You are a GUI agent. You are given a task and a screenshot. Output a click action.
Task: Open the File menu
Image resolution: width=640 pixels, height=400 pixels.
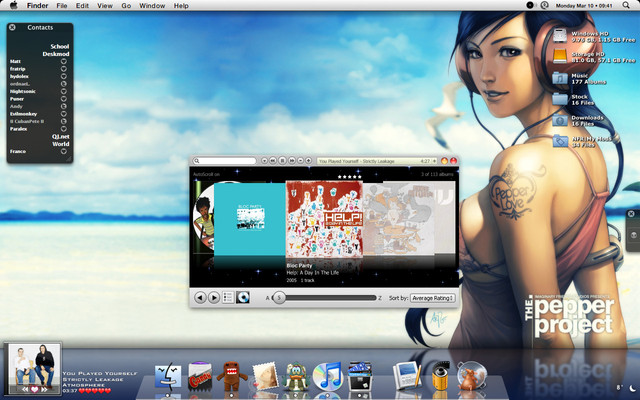click(x=62, y=6)
